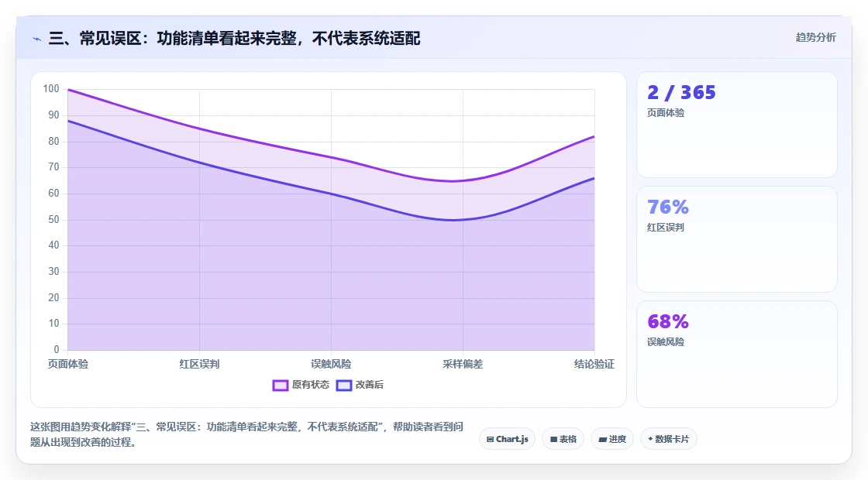Viewport: 868px width, 480px height.
Task: Select the 进度 tag
Action: pos(612,439)
